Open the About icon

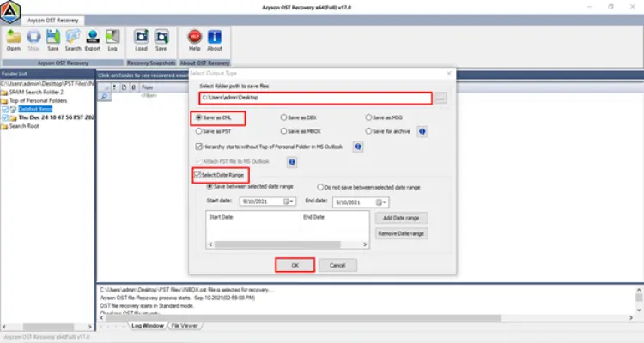coord(215,40)
